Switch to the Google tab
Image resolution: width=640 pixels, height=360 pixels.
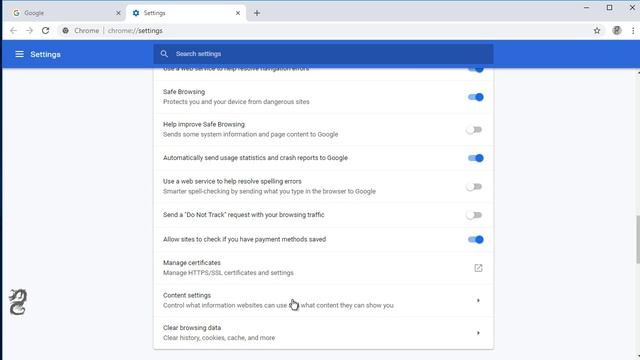[x=65, y=13]
